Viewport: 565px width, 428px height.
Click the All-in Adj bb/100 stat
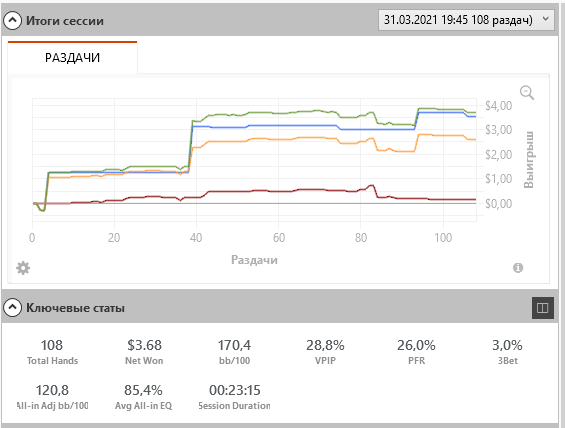(x=52, y=397)
